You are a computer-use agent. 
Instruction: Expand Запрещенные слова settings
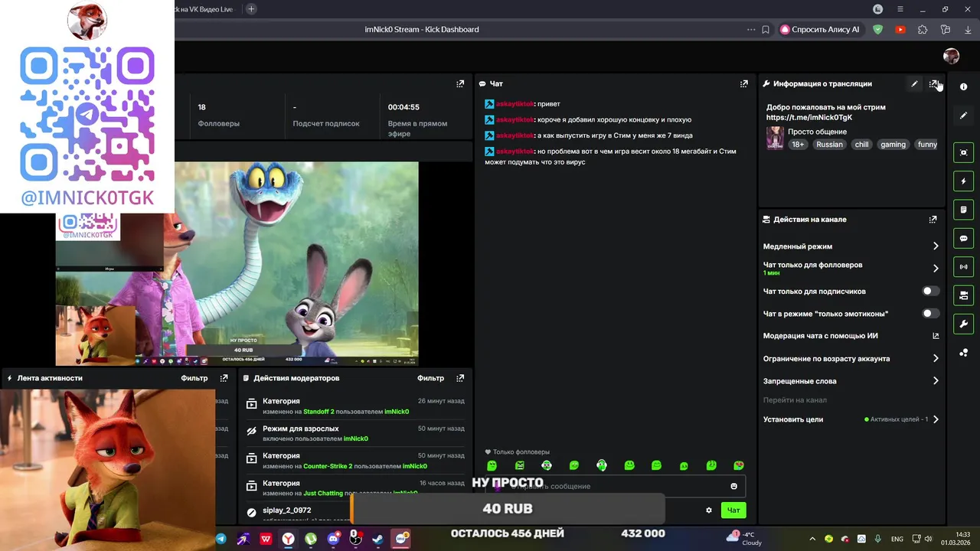pyautogui.click(x=851, y=381)
